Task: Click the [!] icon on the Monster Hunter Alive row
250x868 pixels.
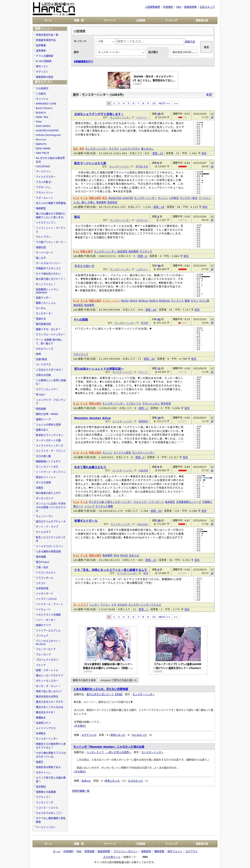Action: [212, 418]
